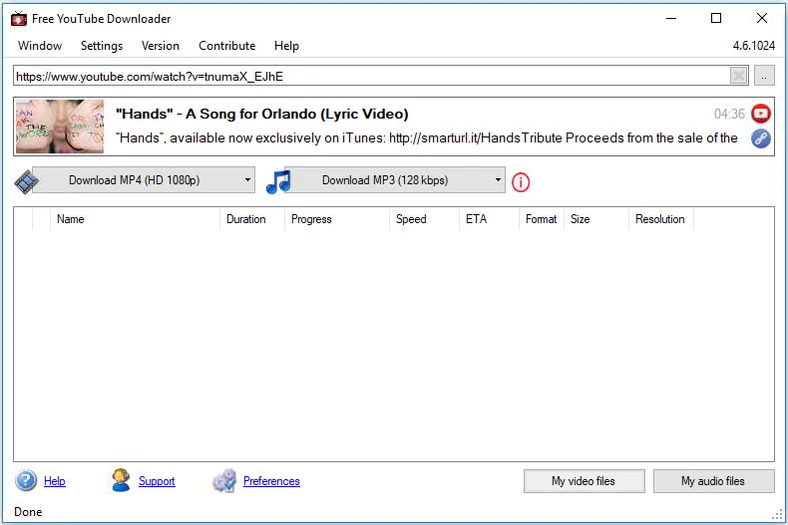The image size is (788, 525).
Task: Click the Support headset person icon
Action: click(120, 480)
